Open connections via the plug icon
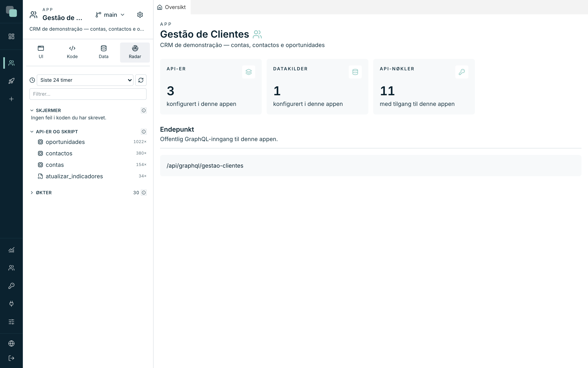 [x=11, y=304]
